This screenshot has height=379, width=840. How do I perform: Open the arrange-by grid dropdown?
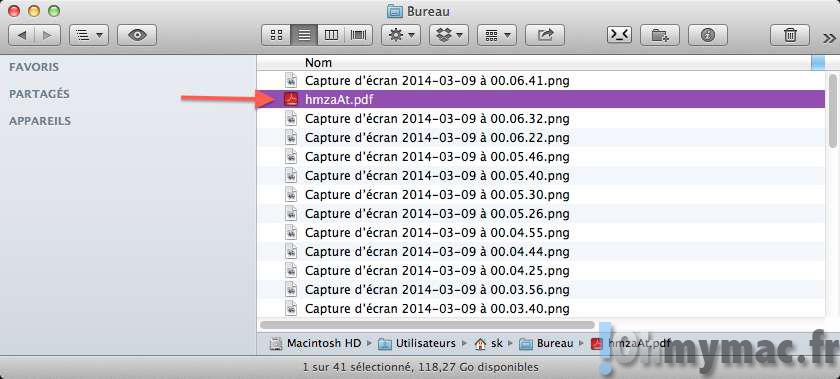tap(497, 35)
